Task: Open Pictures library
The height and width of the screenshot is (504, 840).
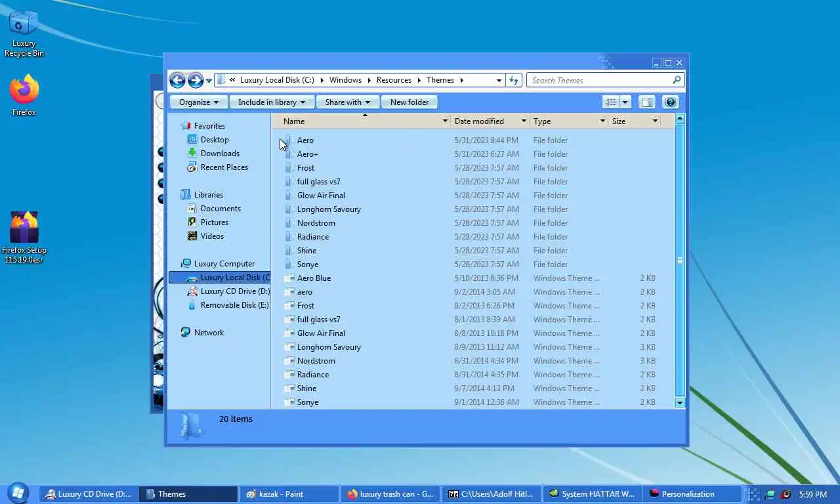Action: 214,222
